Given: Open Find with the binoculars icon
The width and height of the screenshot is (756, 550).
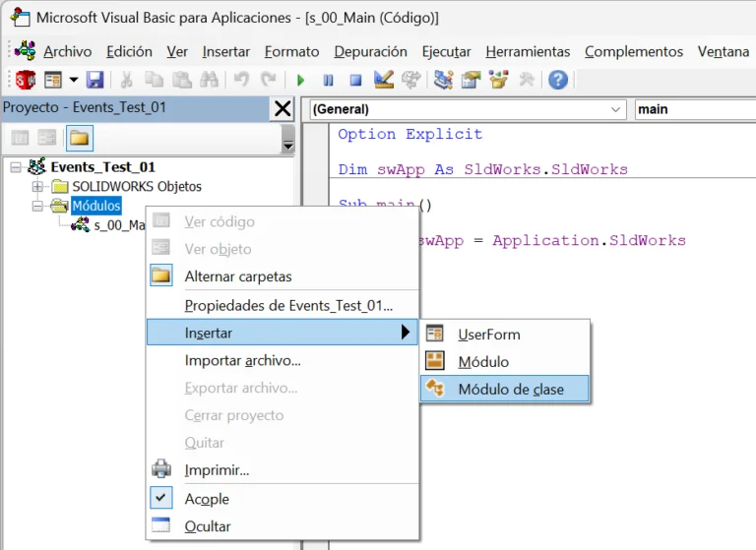Looking at the screenshot, I should 210,80.
